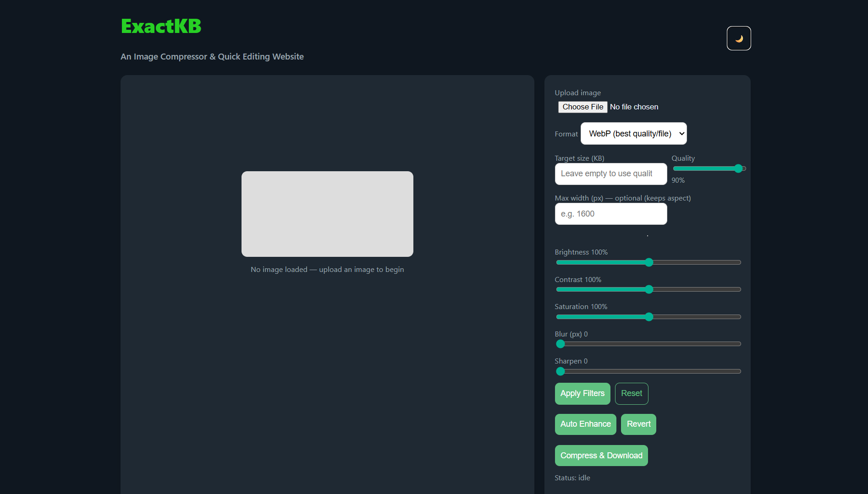
Task: Click the Target size (KB) field
Action: (610, 174)
